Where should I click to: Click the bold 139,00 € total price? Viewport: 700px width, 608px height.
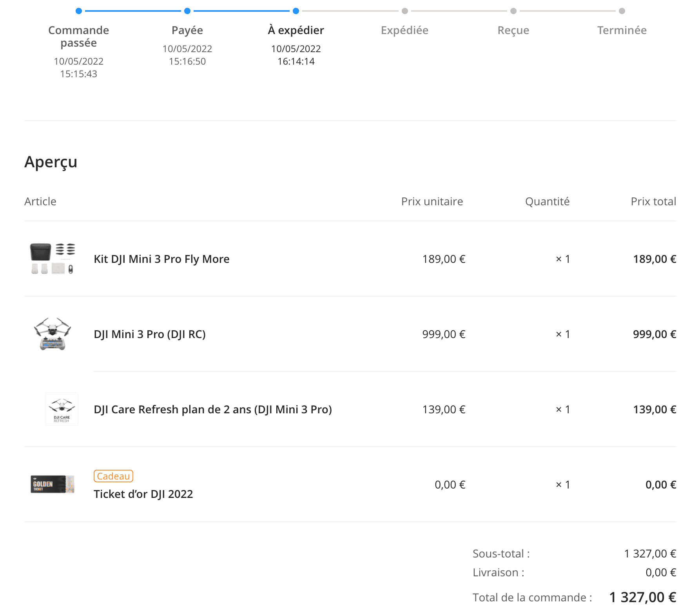tap(655, 409)
